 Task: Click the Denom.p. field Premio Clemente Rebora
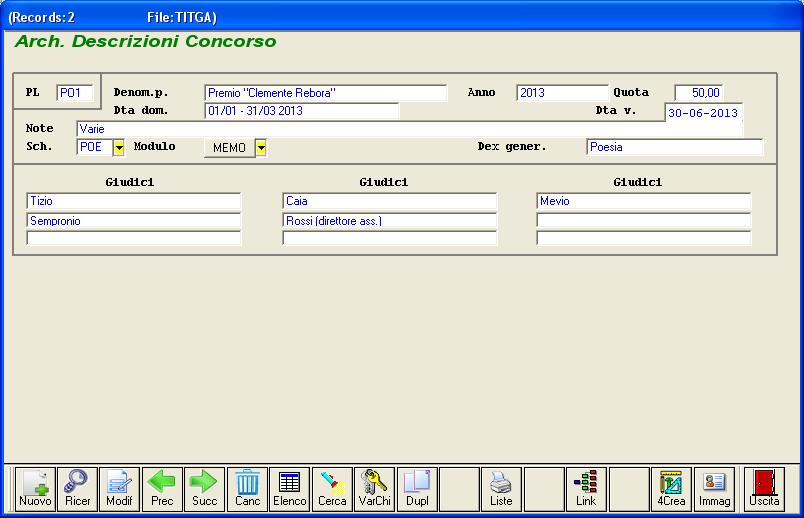tap(326, 93)
